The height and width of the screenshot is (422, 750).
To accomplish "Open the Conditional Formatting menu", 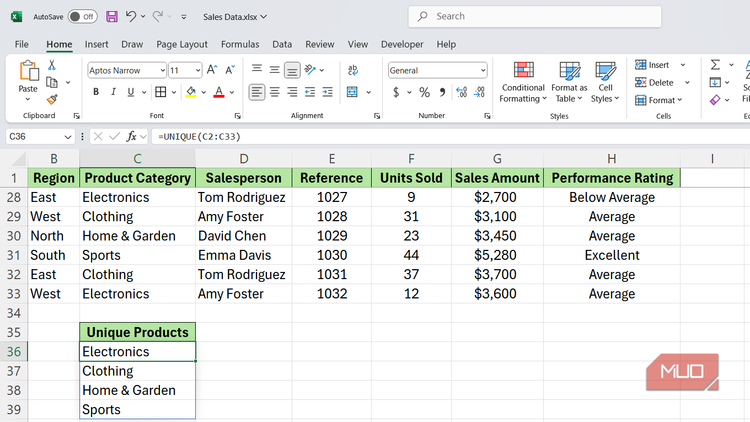I will 523,82.
